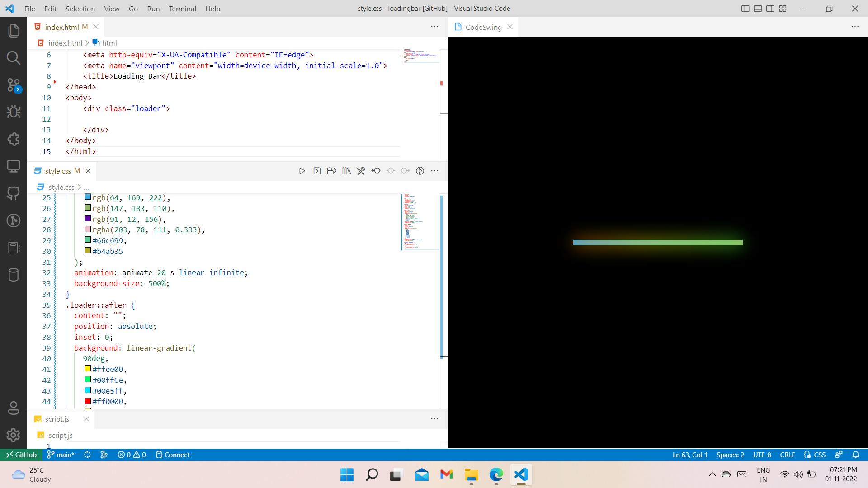Image resolution: width=868 pixels, height=488 pixels.
Task: Open more actions for style.css editor
Action: pos(434,171)
